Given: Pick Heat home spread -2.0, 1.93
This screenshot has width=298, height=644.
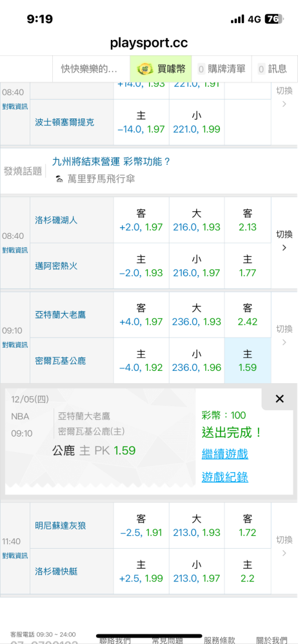Looking at the screenshot, I should (x=141, y=266).
